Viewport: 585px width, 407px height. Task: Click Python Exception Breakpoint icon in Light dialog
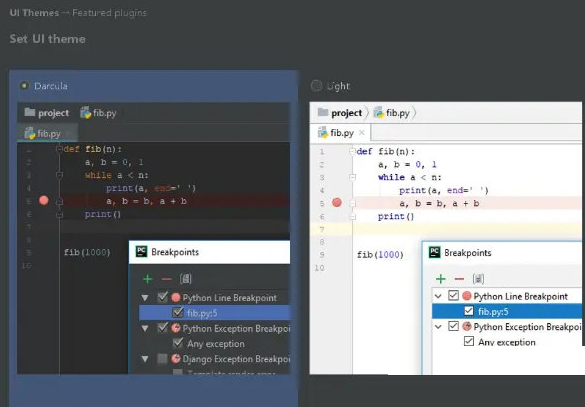pos(467,326)
